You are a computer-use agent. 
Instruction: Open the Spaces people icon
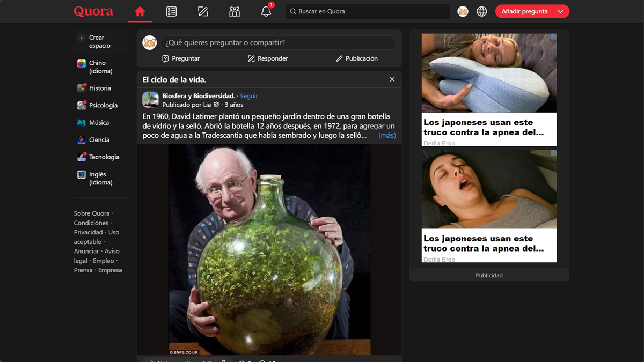point(235,11)
